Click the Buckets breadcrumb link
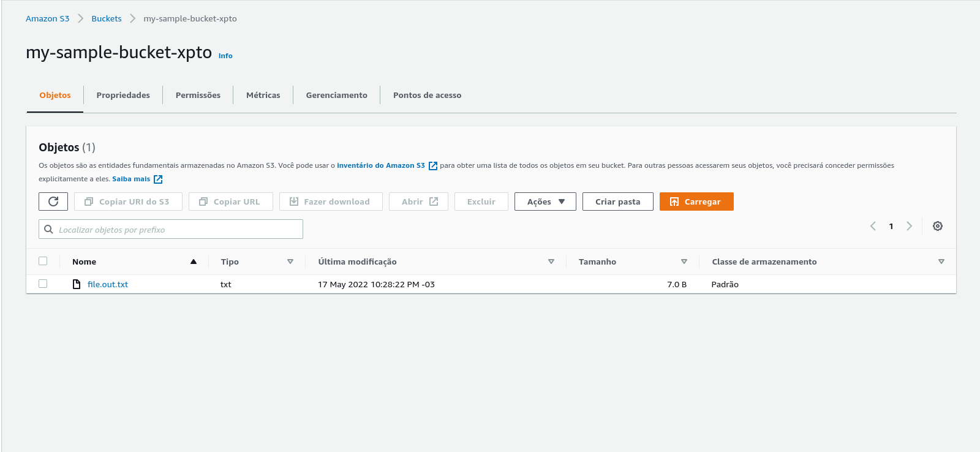This screenshot has width=980, height=452. coord(107,18)
